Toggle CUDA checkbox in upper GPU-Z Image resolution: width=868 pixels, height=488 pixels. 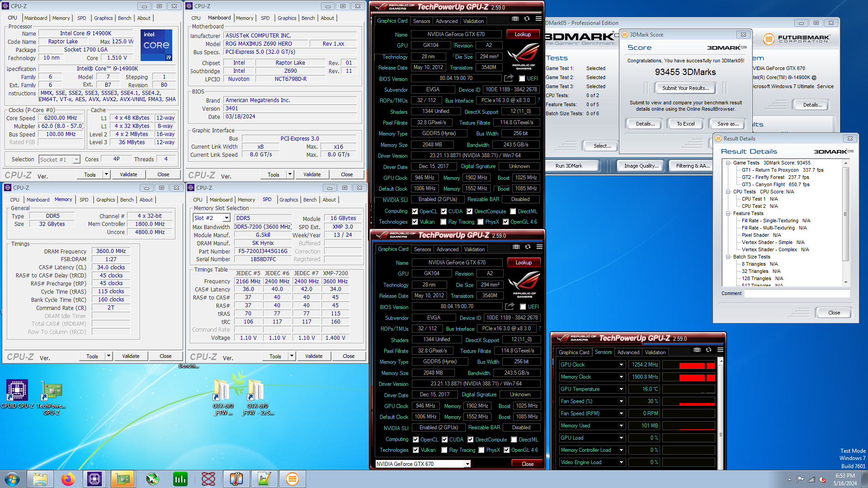pyautogui.click(x=444, y=211)
